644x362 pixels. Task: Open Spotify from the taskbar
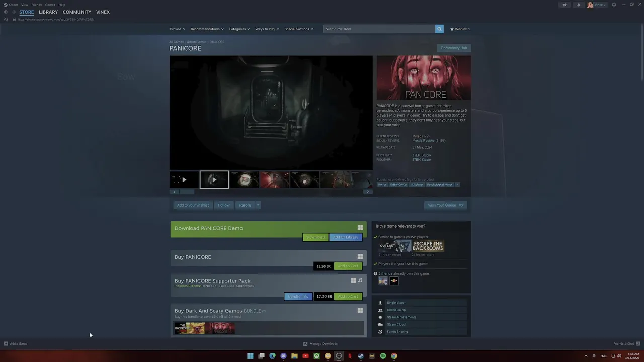coord(383,356)
